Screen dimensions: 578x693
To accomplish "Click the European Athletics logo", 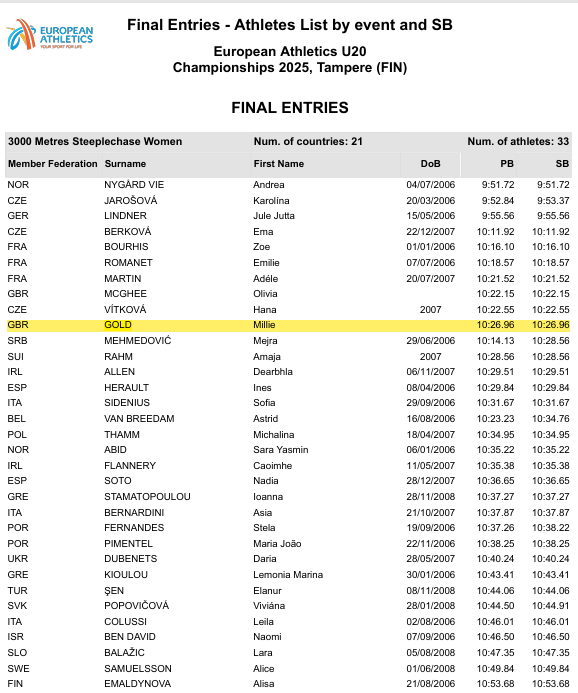I will (x=49, y=34).
